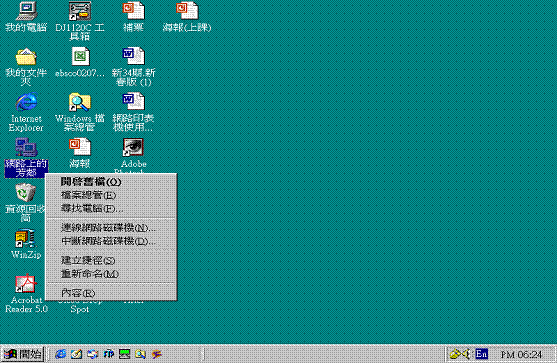Choose 重新命名(M) in the context menu
The width and height of the screenshot is (557, 363).
point(111,273)
